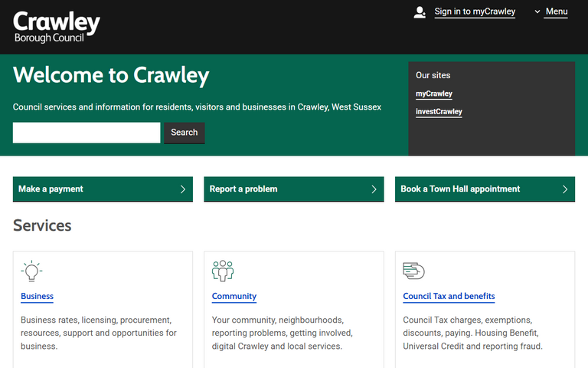Image resolution: width=588 pixels, height=368 pixels.
Task: Open the myCrawley site link
Action: (434, 94)
